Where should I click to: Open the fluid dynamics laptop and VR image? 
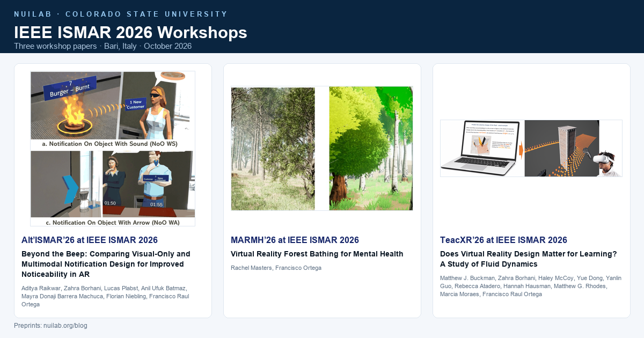click(531, 149)
